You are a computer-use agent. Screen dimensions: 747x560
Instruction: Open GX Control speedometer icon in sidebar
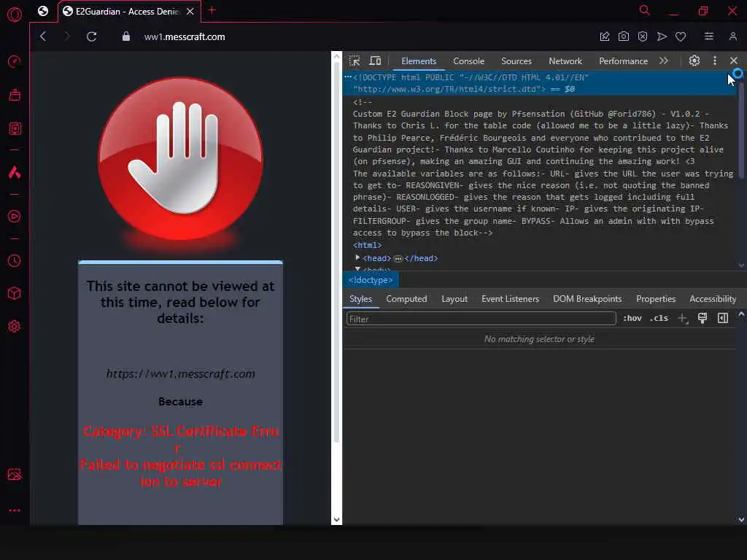[x=15, y=61]
